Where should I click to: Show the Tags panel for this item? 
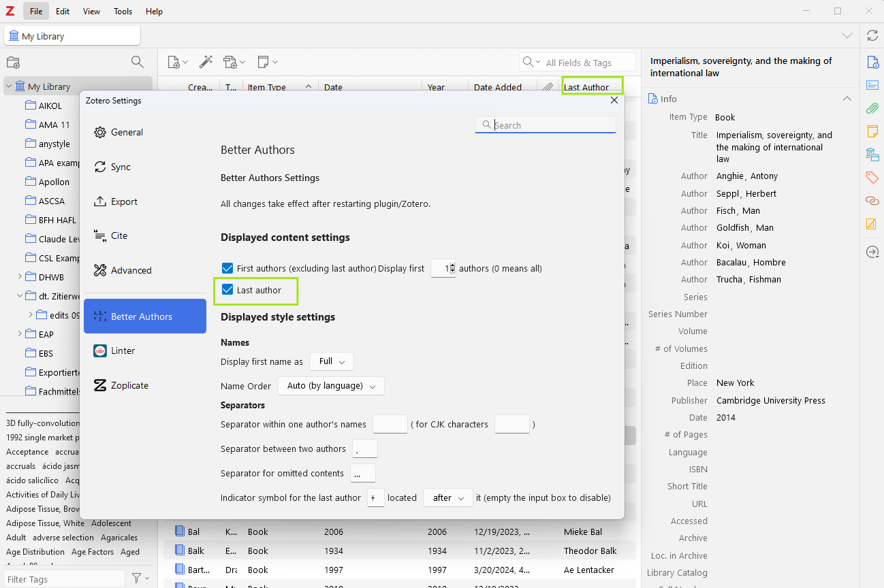pyautogui.click(x=872, y=178)
